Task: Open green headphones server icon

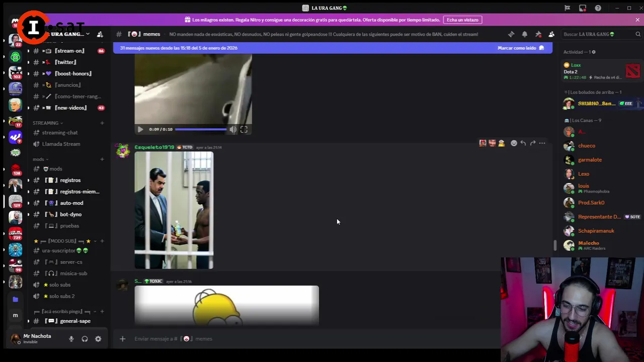Action: pyautogui.click(x=15, y=57)
